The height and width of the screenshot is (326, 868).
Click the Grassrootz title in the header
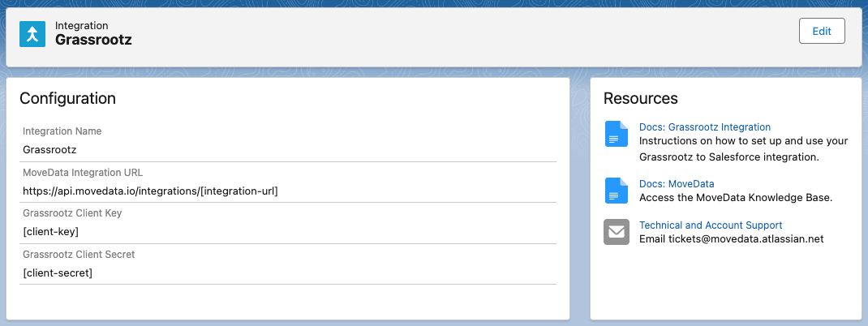(93, 40)
